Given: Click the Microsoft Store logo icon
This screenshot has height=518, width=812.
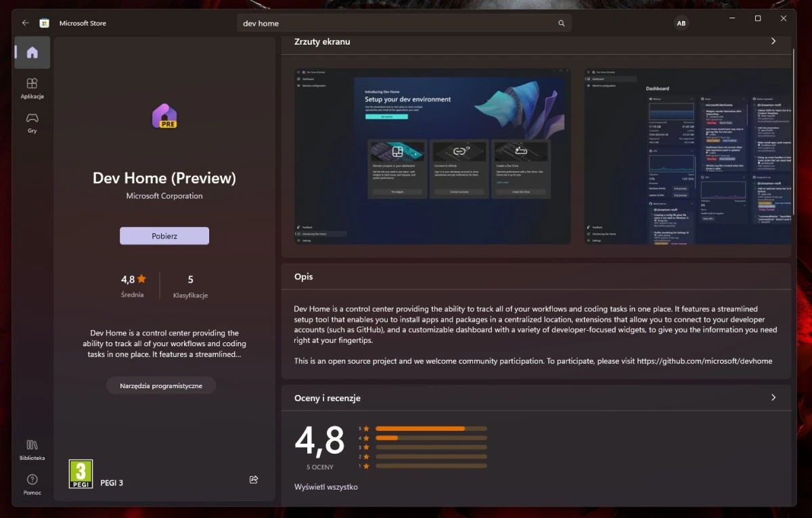Looking at the screenshot, I should point(44,22).
